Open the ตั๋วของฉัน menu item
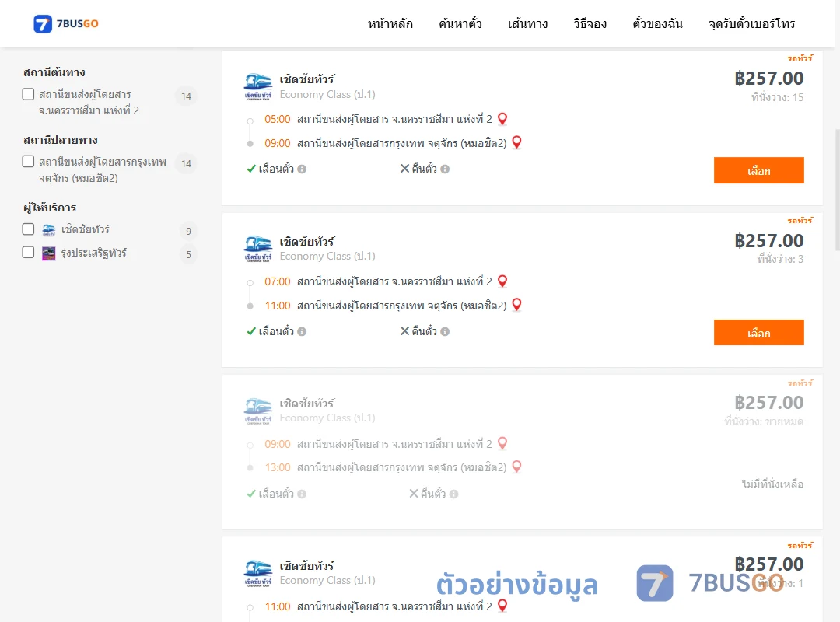This screenshot has height=622, width=840. (x=657, y=23)
